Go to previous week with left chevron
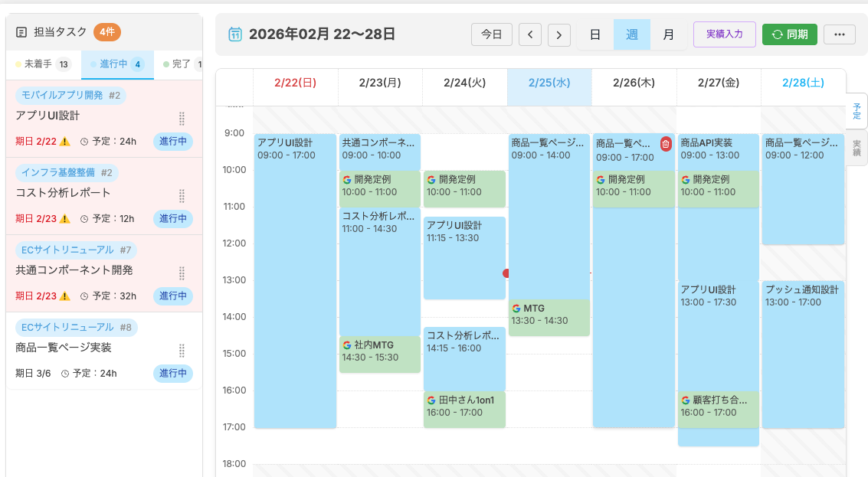This screenshot has height=477, width=868. coord(530,34)
